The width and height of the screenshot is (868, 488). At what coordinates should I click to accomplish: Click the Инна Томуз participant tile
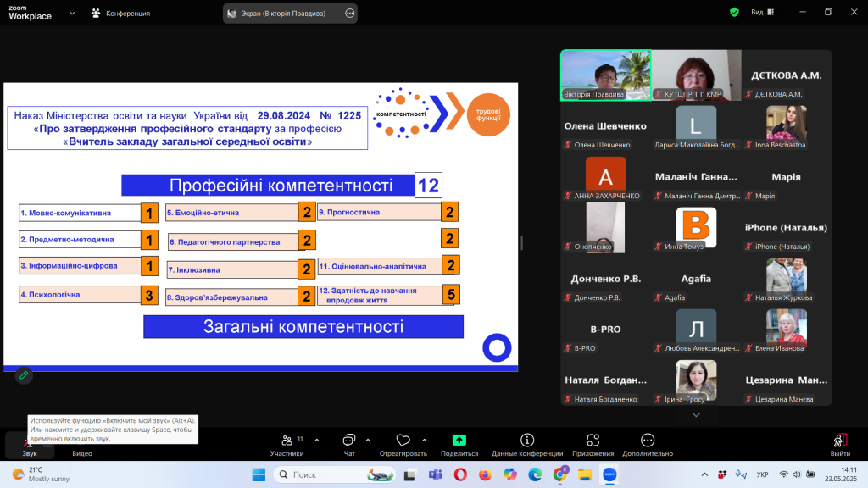point(696,228)
